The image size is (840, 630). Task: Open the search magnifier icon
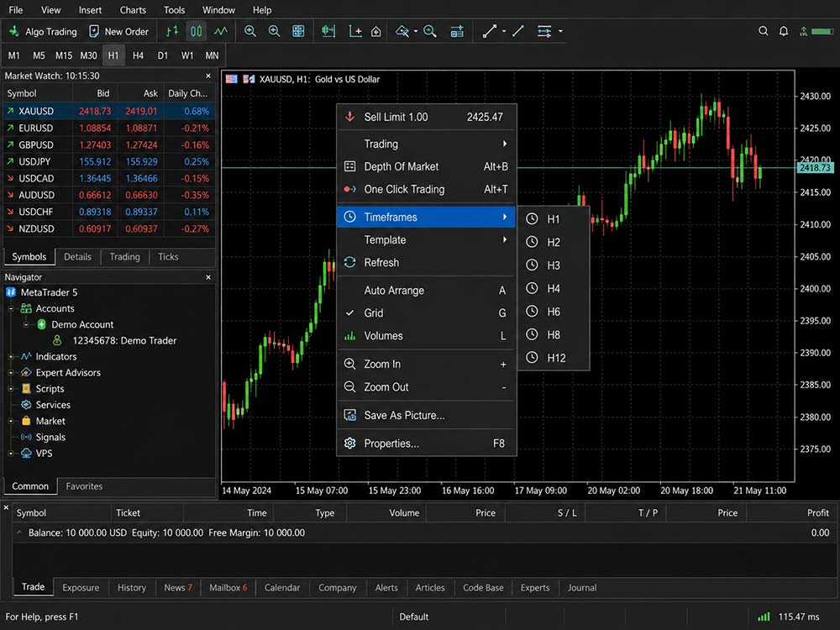click(x=764, y=31)
